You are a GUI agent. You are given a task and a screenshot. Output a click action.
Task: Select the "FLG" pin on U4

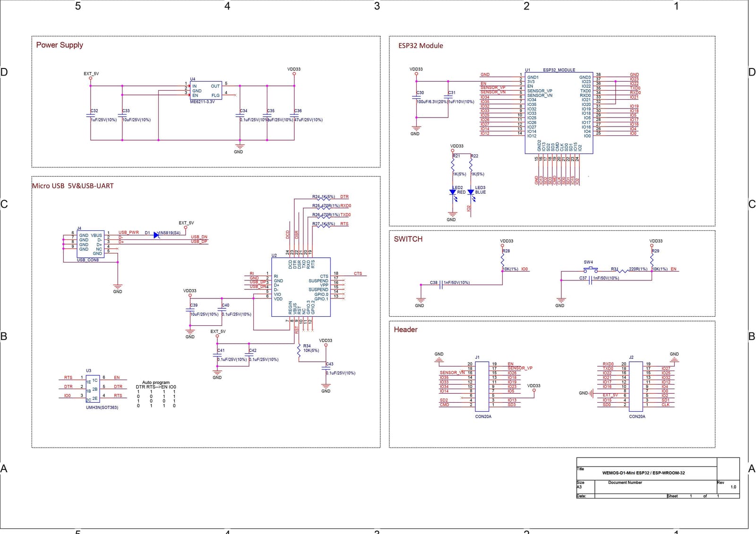coord(215,95)
